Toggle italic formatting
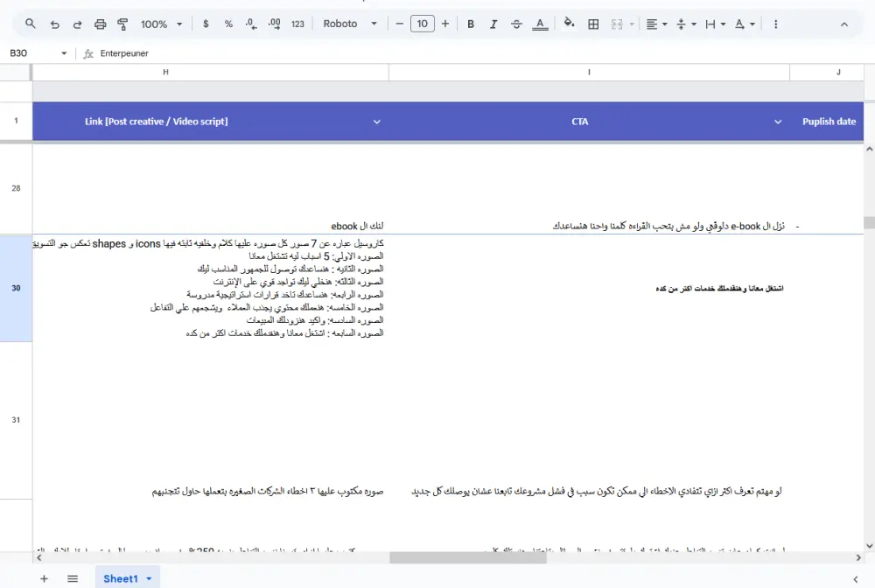875x588 pixels. [x=494, y=24]
